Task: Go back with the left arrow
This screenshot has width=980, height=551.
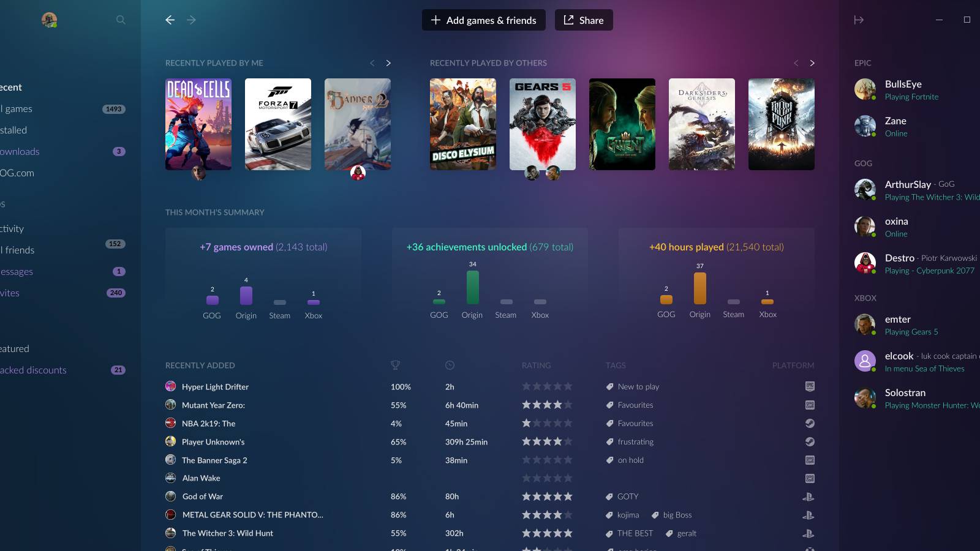Action: pos(170,20)
